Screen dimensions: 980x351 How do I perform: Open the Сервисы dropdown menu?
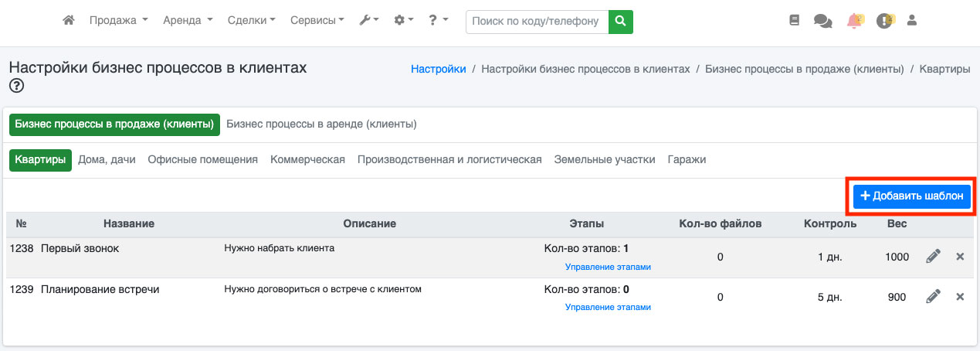317,21
